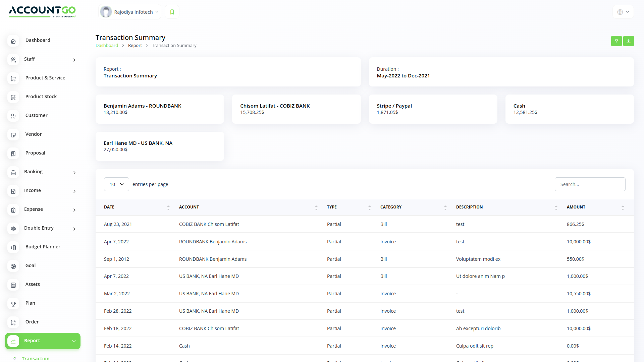Click the green download report icon
The width and height of the screenshot is (644, 362).
click(629, 41)
